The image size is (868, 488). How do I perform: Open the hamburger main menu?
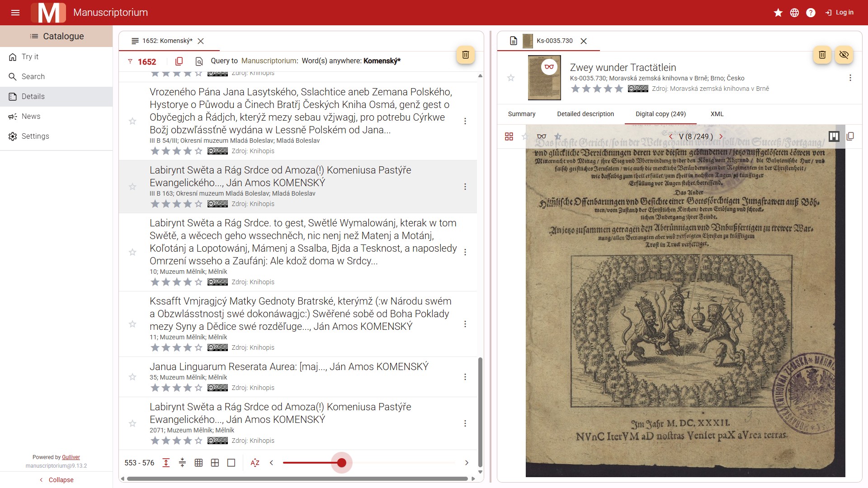[15, 13]
